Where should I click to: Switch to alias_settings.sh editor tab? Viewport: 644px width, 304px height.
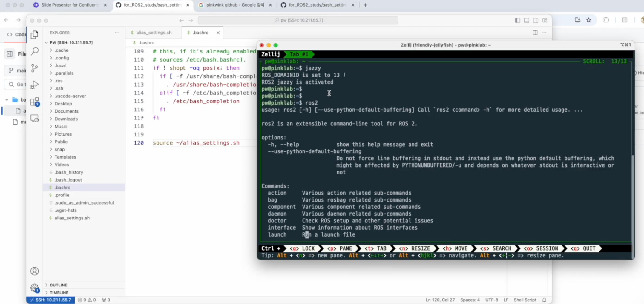tap(153, 33)
